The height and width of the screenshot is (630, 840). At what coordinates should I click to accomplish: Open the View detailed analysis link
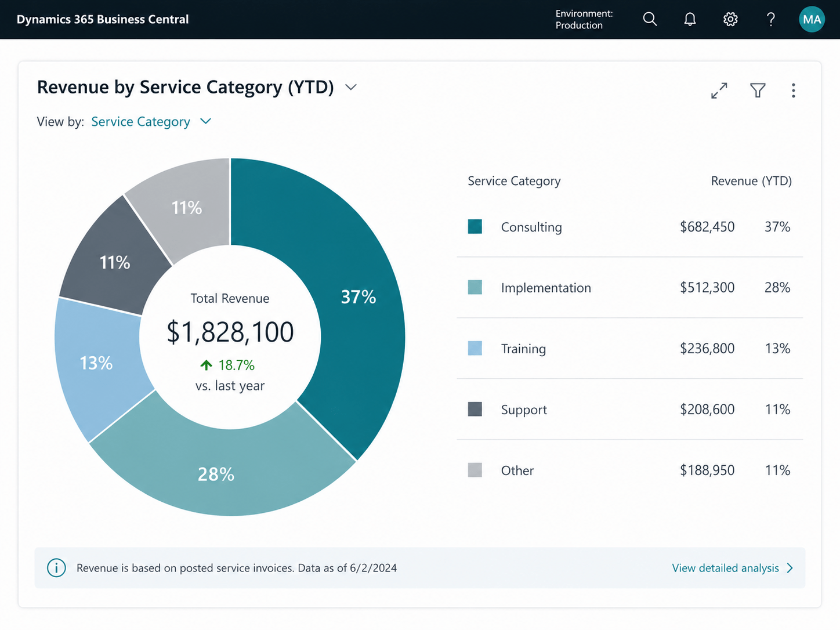click(732, 568)
